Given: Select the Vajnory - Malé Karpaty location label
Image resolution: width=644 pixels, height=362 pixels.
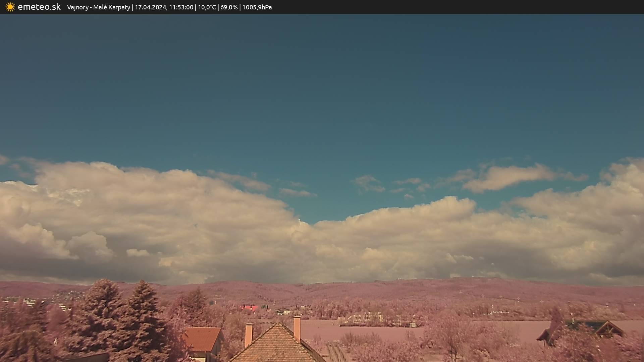Looking at the screenshot, I should [x=98, y=7].
